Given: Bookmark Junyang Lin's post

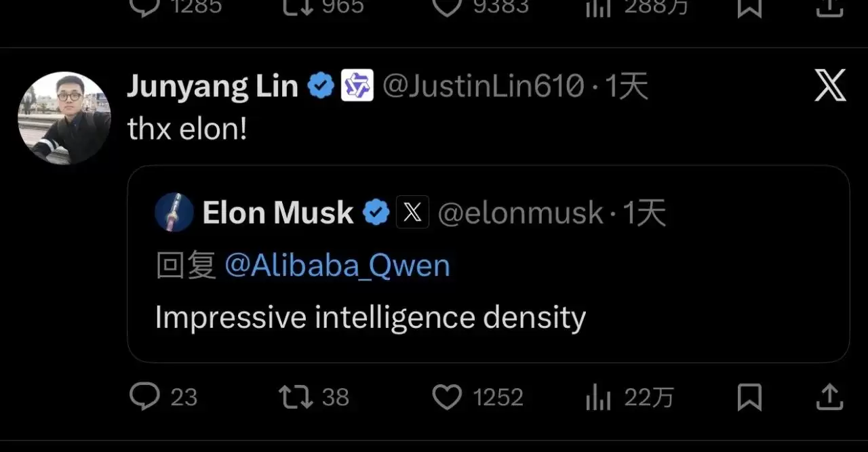Looking at the screenshot, I should tap(749, 397).
